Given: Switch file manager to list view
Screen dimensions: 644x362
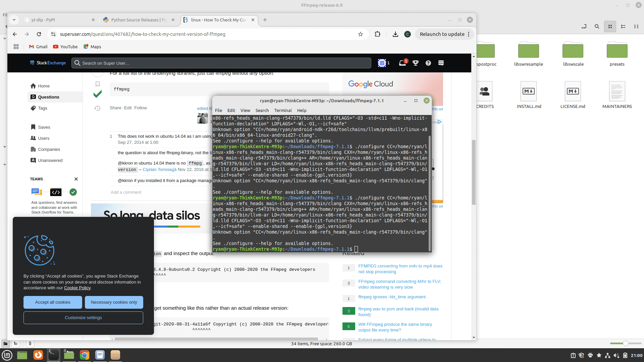Looking at the screenshot, I should click(623, 26).
